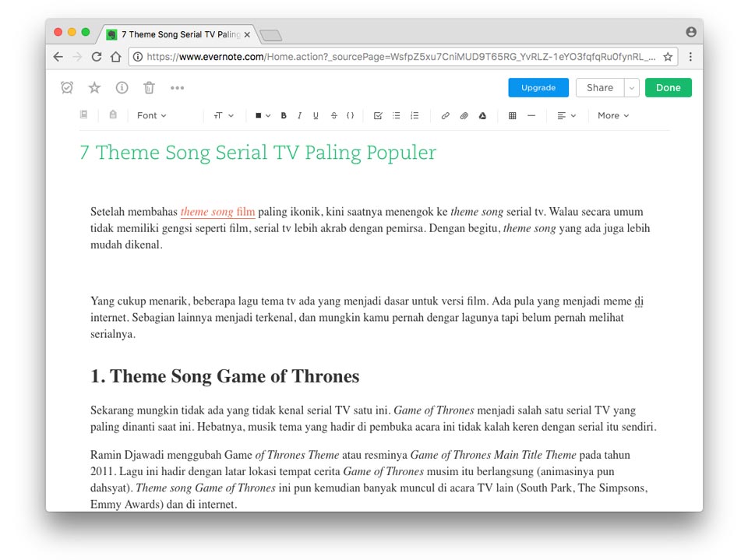Screen dimensions: 748x560
Task: Open note info icon
Action: click(x=122, y=88)
